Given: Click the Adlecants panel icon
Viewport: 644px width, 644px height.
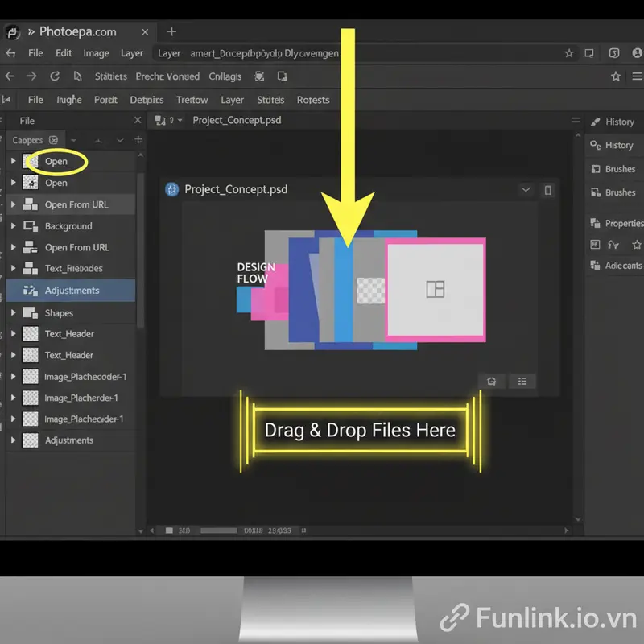Looking at the screenshot, I should (x=595, y=265).
